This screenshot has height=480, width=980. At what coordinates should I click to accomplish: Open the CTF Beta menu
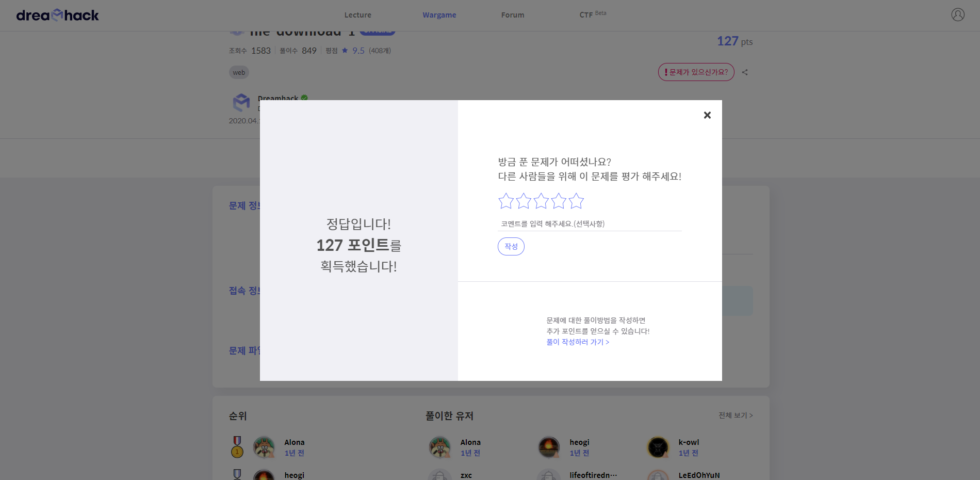[593, 14]
